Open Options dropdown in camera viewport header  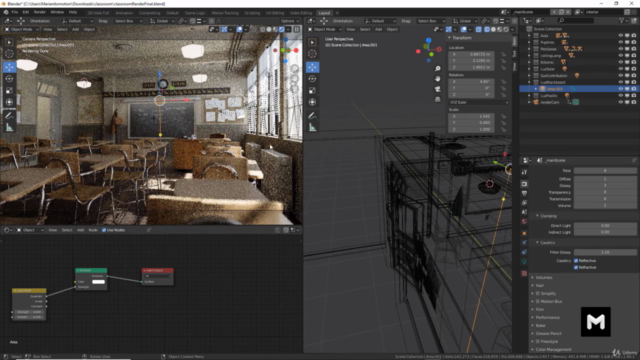[289, 21]
